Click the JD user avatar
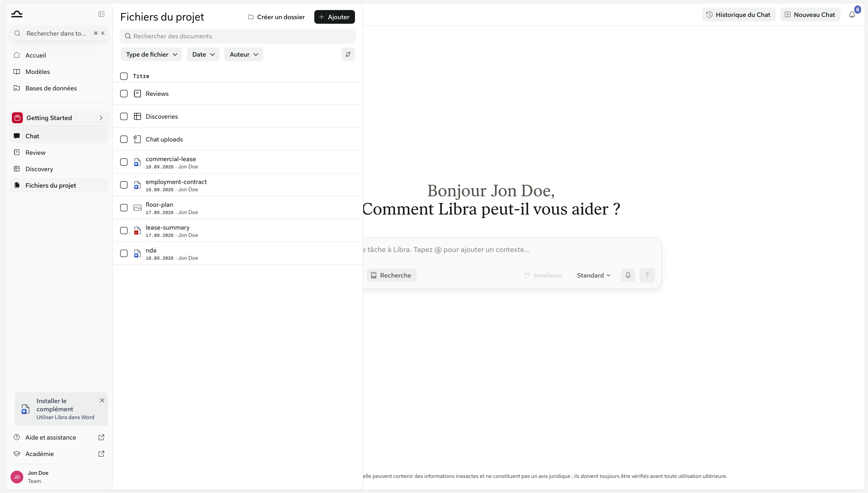This screenshot has height=493, width=868. pyautogui.click(x=17, y=477)
